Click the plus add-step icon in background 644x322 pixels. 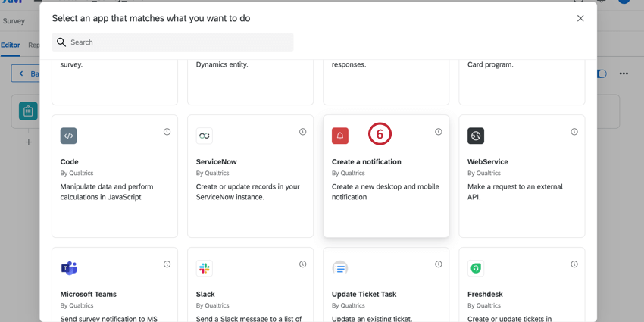pyautogui.click(x=28, y=142)
